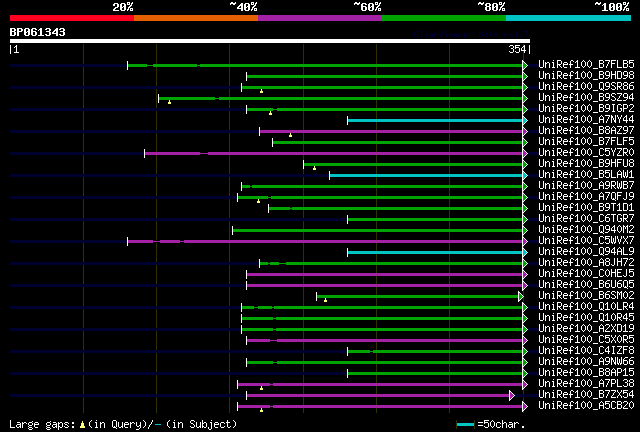Screen dimensions: 640x432
Task: Click the green Q940M2 alignment bar
Action: [x=378, y=231]
